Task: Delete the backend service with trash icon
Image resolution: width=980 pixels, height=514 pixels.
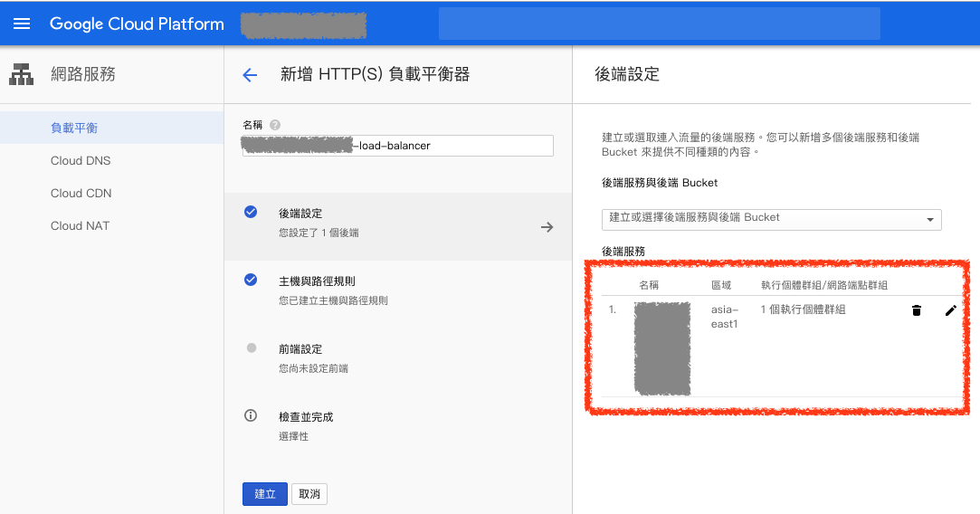Action: click(916, 310)
